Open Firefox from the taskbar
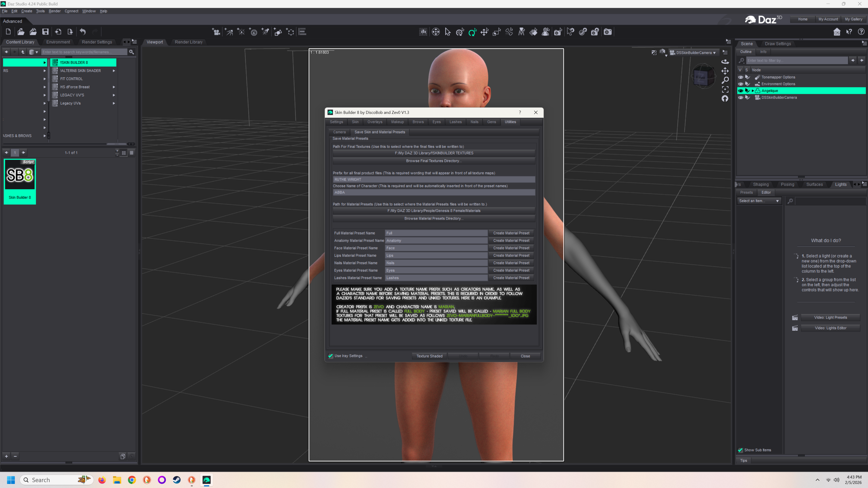This screenshot has width=868, height=488. [x=102, y=480]
